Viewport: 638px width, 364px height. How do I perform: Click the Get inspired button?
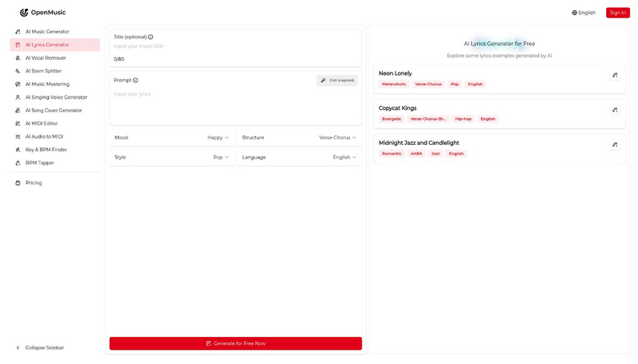337,80
